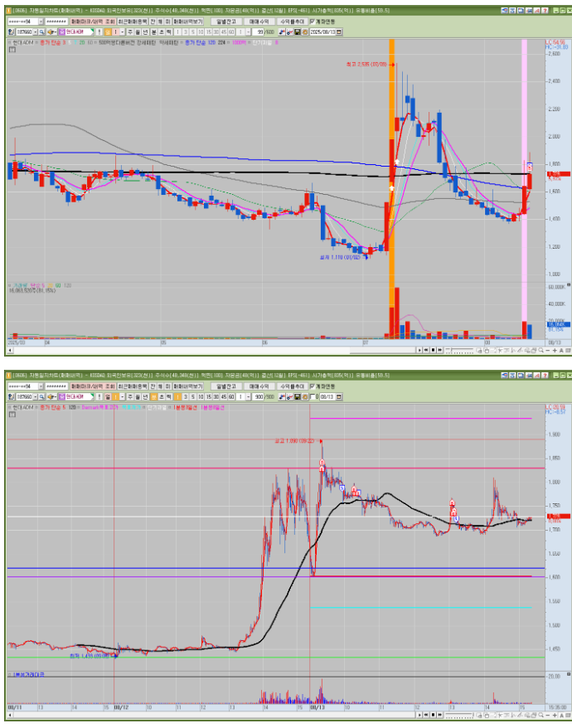Viewport: 572px width, 728px height.
Task: Click the orange arrow icon after the search icon in top window
Action: tap(51, 32)
